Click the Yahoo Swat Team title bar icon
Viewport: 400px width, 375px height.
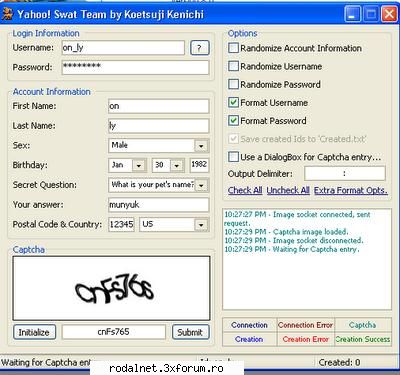point(7,14)
